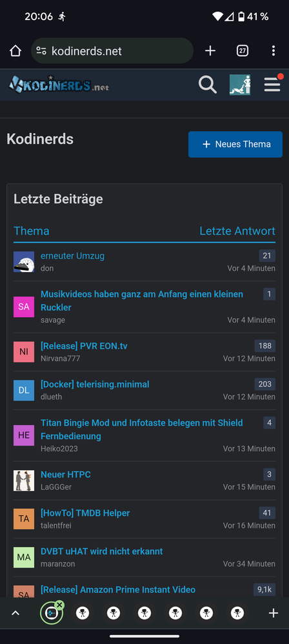This screenshot has height=644, width=289.
Task: Click the pink SA avatar of savage
Action: point(24,307)
